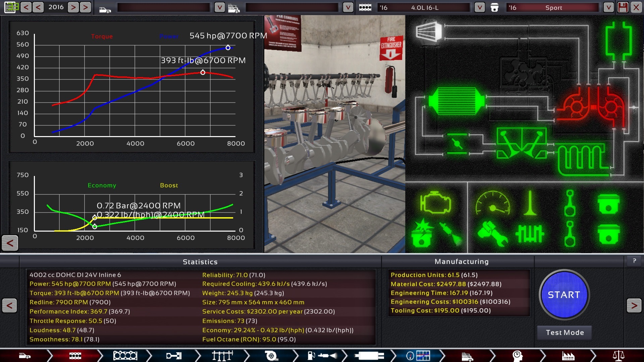Open the engine block tab in bottom bar
The width and height of the screenshot is (644, 362).
click(75, 356)
